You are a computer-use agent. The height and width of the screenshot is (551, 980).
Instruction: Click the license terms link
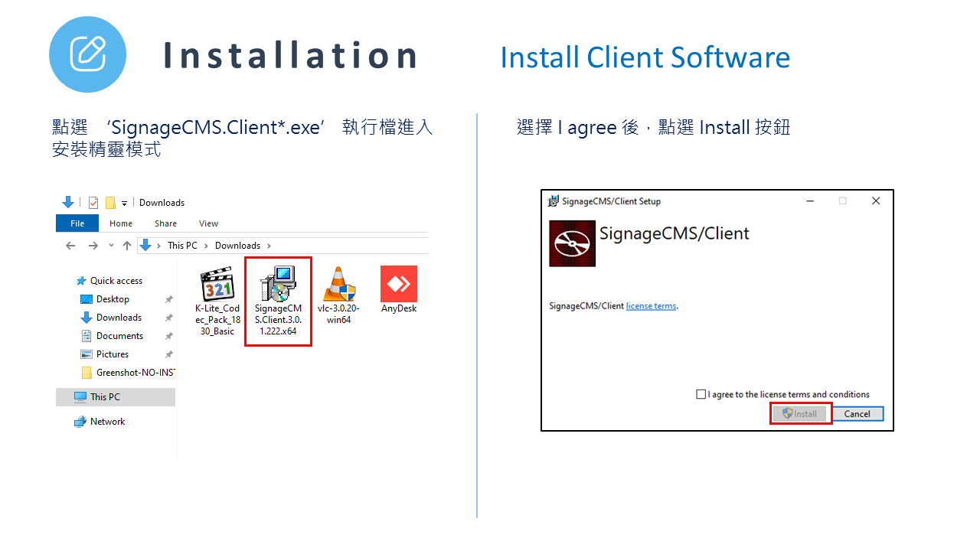pyautogui.click(x=650, y=305)
